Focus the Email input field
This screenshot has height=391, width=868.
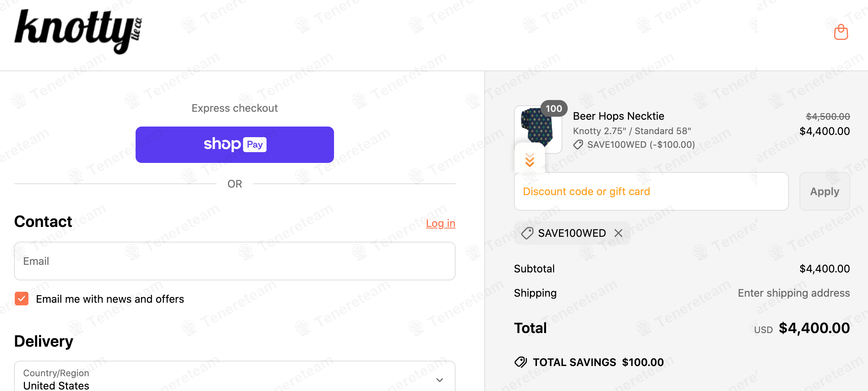[235, 261]
